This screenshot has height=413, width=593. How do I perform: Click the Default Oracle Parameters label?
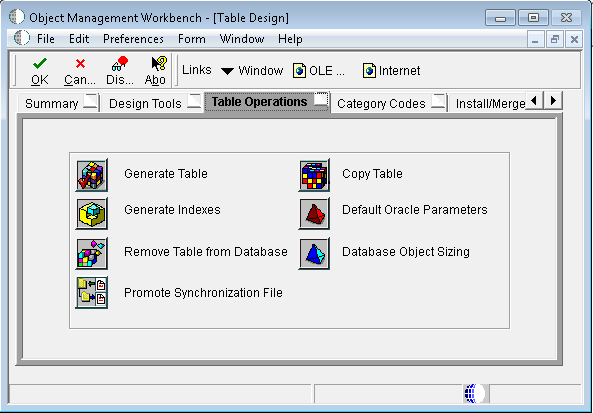(414, 210)
